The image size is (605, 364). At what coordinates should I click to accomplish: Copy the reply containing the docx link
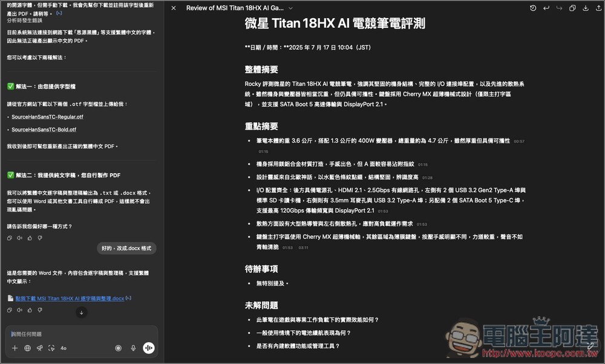click(x=10, y=310)
